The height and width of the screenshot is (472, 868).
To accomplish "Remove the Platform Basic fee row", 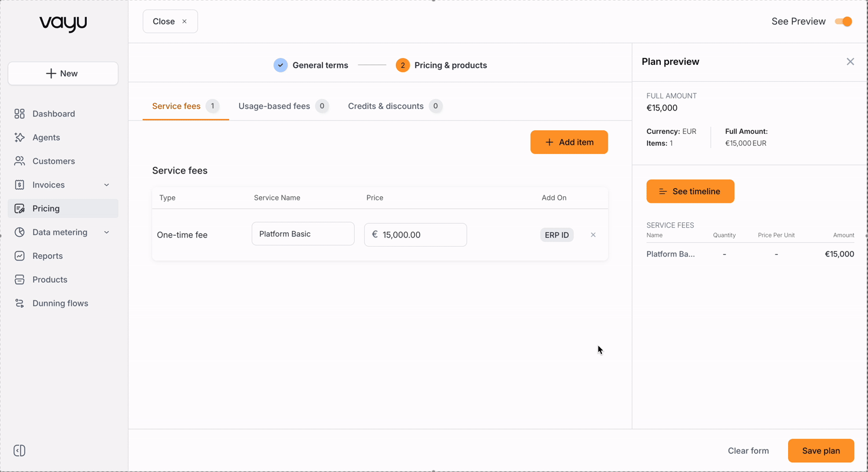I will pyautogui.click(x=593, y=235).
